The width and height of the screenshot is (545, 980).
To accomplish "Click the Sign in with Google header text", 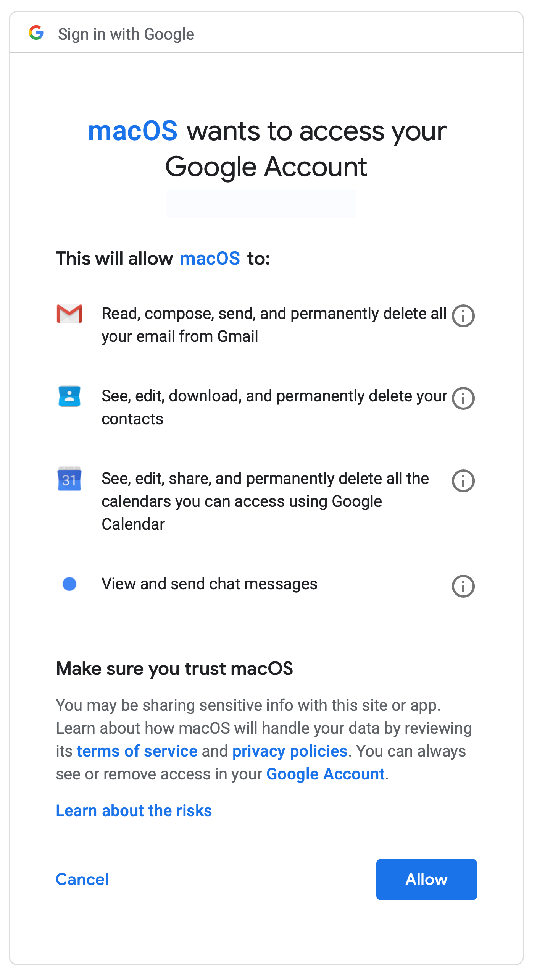I will tap(126, 34).
